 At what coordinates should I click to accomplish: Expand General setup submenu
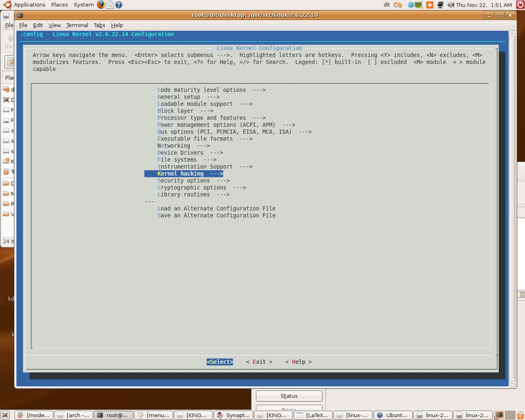[x=189, y=97]
